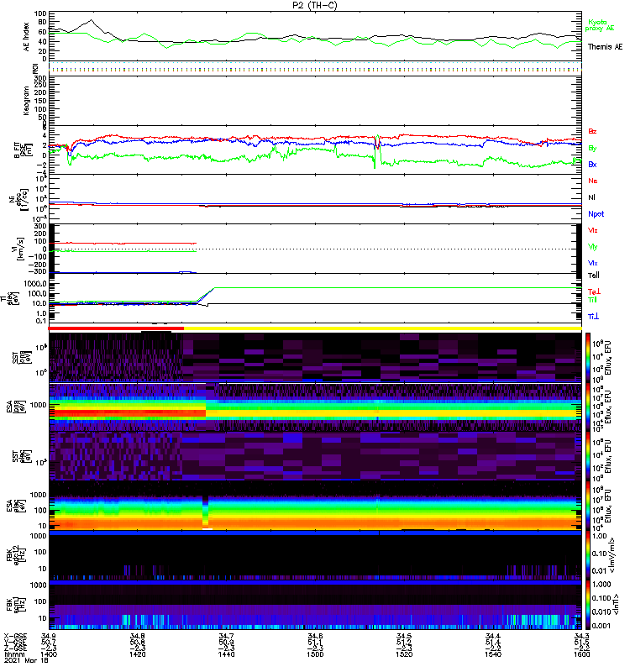The image size is (630, 672).
Task: Click the red segment of the mode bar
Action: [116, 328]
